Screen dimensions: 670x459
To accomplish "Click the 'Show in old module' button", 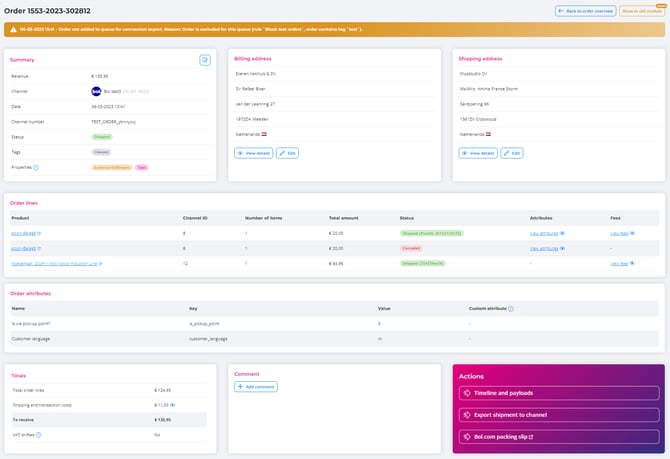I will [x=642, y=11].
